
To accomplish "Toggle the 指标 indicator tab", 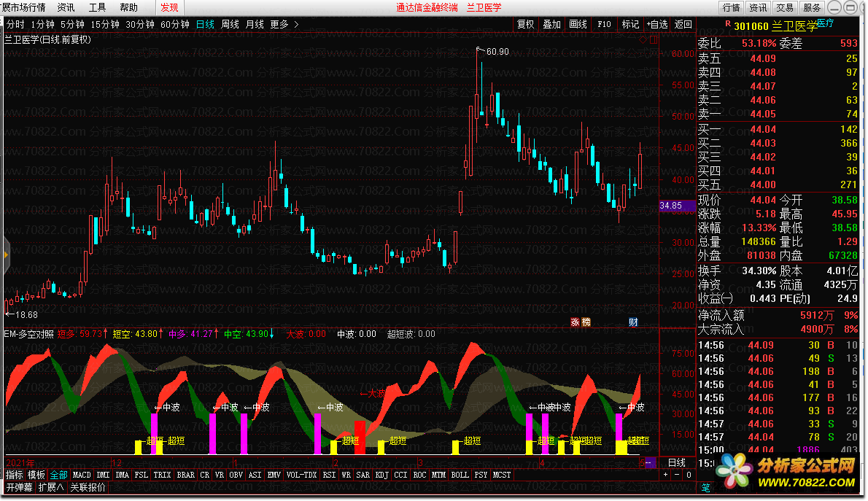I will click(15, 475).
